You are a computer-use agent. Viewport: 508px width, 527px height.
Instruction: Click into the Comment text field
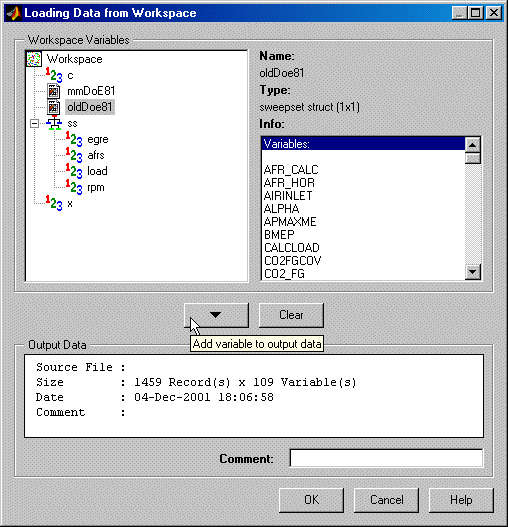[386, 458]
